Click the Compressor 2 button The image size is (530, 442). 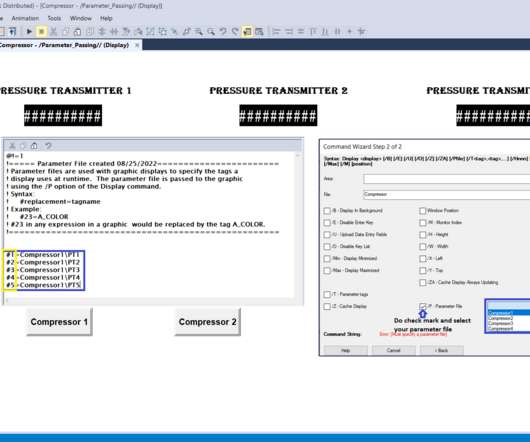208,322
